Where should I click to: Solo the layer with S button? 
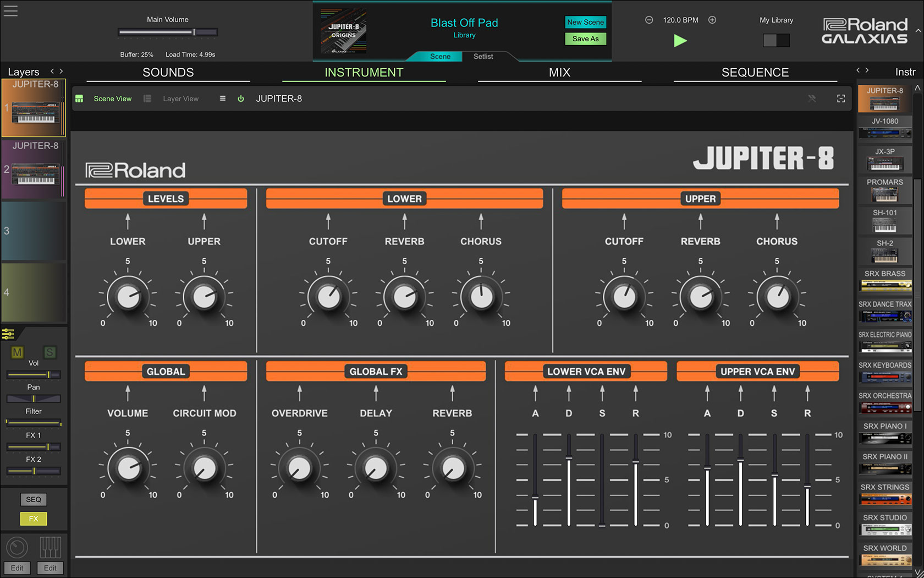[50, 352]
